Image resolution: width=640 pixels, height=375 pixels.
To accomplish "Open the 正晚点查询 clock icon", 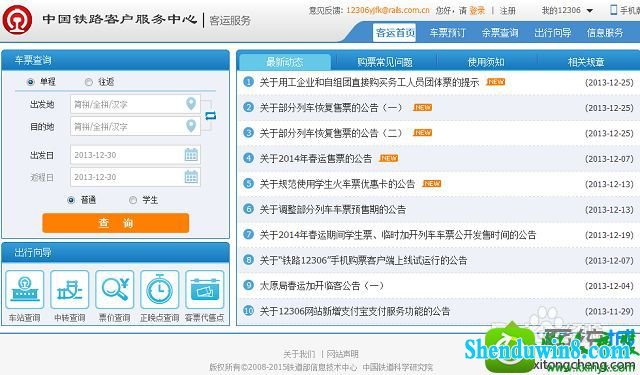I will pyautogui.click(x=160, y=289).
